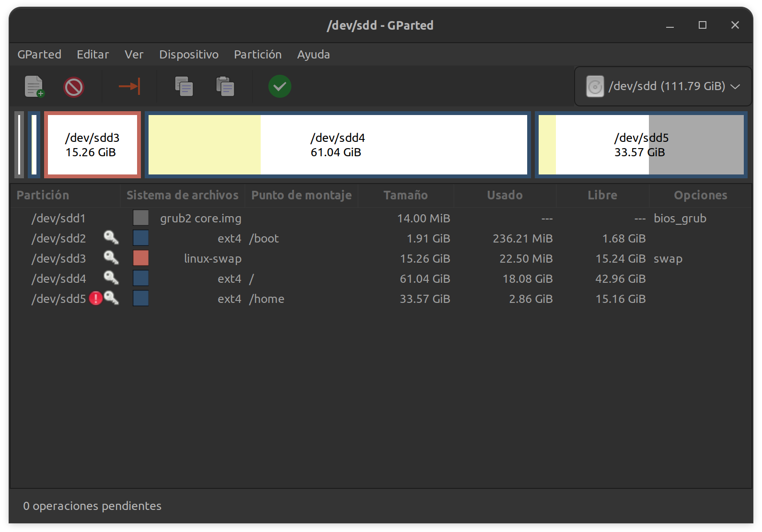
Task: Click the Copy partition toolbar icon
Action: tap(184, 87)
